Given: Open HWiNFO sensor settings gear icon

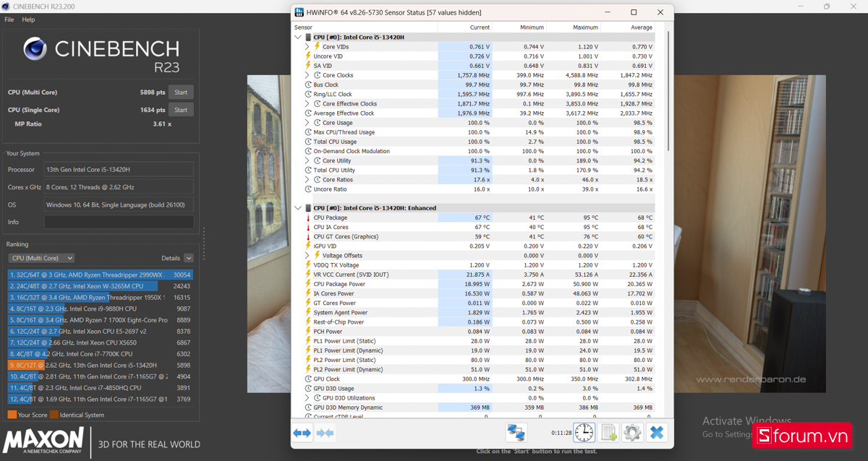Looking at the screenshot, I should 632,433.
